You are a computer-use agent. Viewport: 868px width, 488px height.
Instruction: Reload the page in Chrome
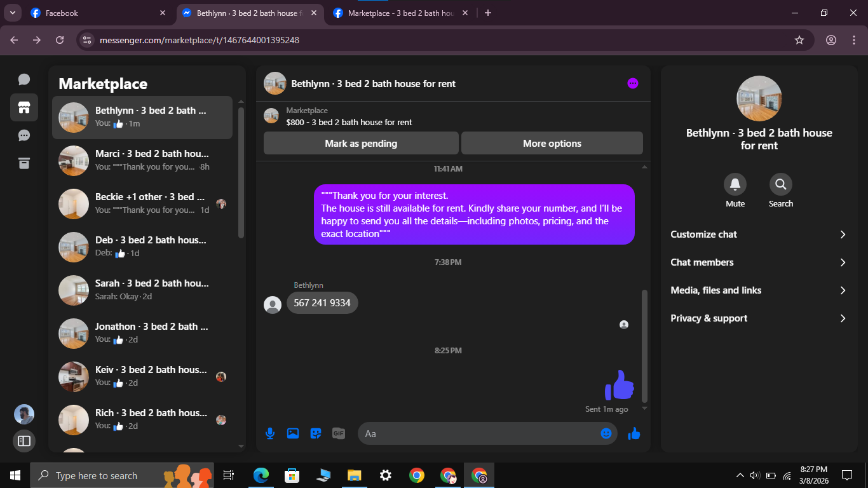click(x=60, y=40)
